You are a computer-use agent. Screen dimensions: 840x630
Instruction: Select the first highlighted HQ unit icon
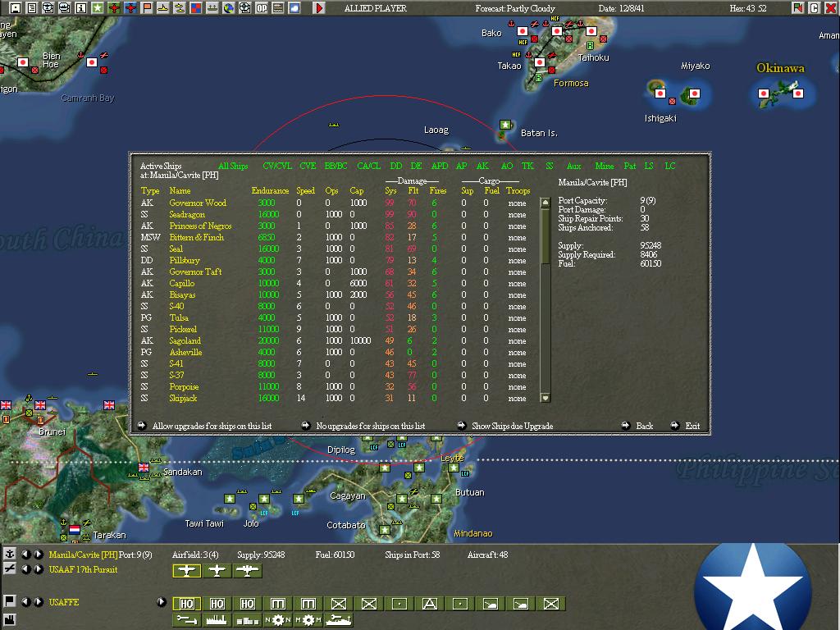click(x=186, y=604)
